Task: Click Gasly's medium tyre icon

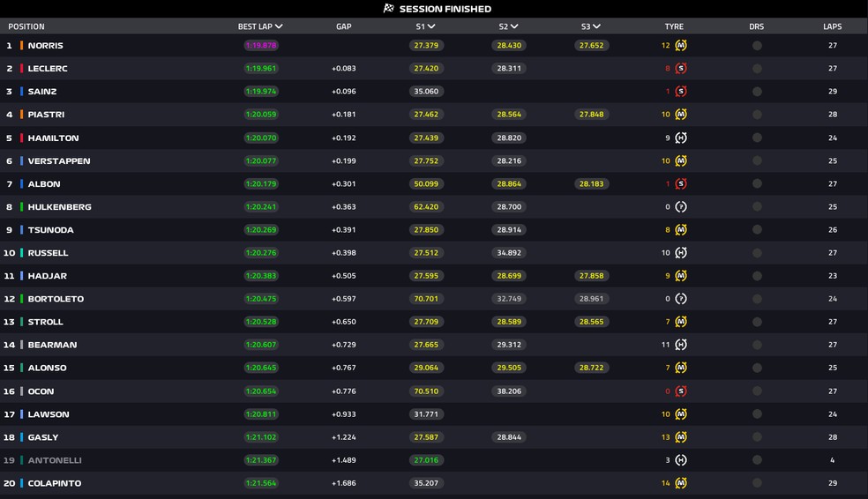Action: [681, 437]
